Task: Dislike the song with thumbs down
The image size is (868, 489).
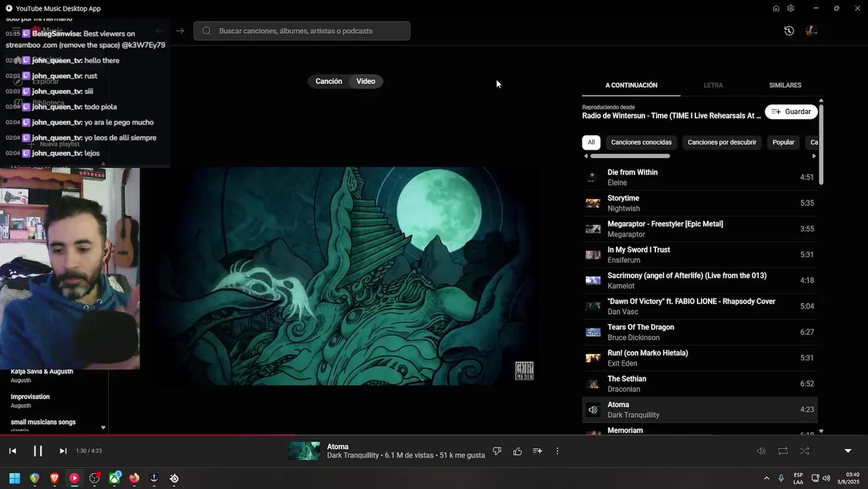Action: point(496,451)
